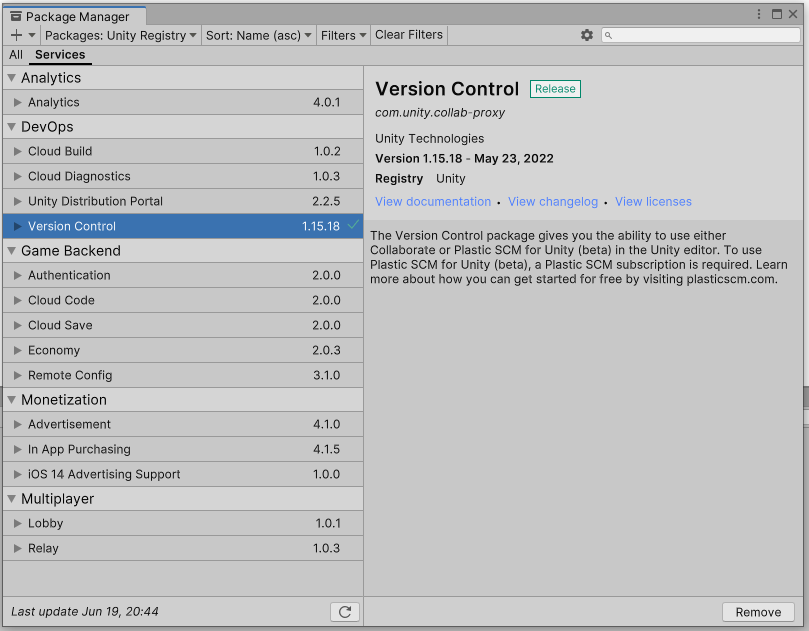Switch to the All tab
Image resolution: width=809 pixels, height=631 pixels.
16,55
